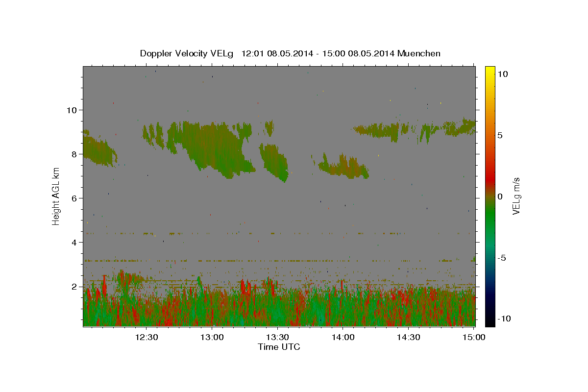The image size is (588, 392).
Task: Click the colorbar tick label '0'
Action: coord(500,196)
